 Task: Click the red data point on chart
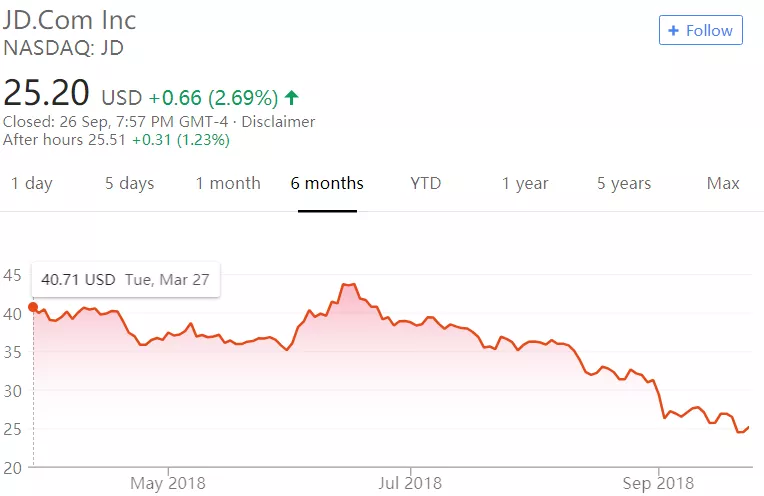pos(33,307)
